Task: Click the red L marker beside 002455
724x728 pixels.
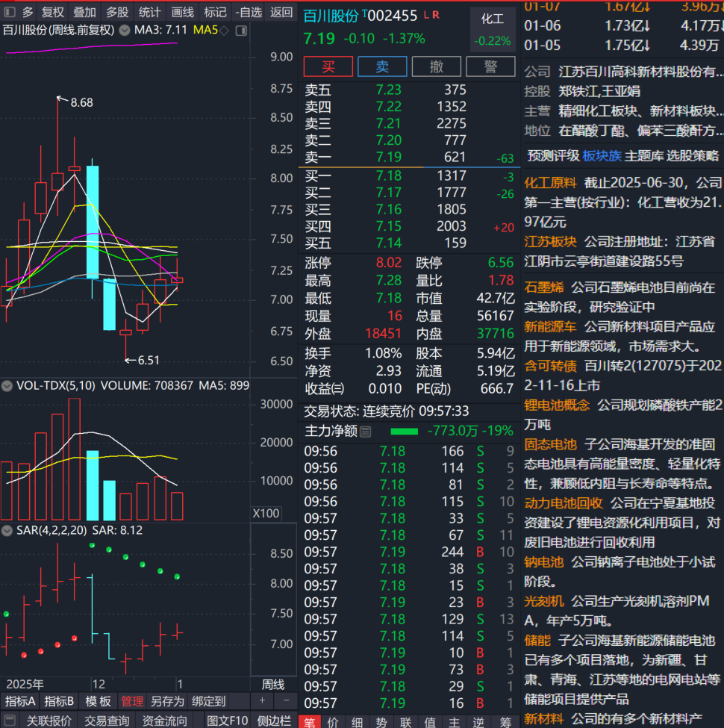Action: coord(426,16)
